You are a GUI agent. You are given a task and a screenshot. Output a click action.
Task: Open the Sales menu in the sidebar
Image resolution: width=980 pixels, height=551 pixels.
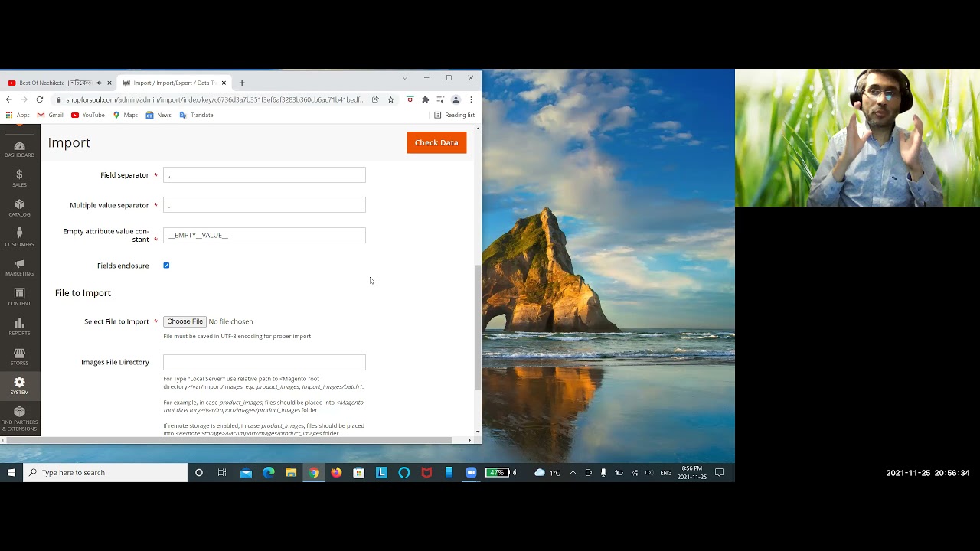(19, 178)
